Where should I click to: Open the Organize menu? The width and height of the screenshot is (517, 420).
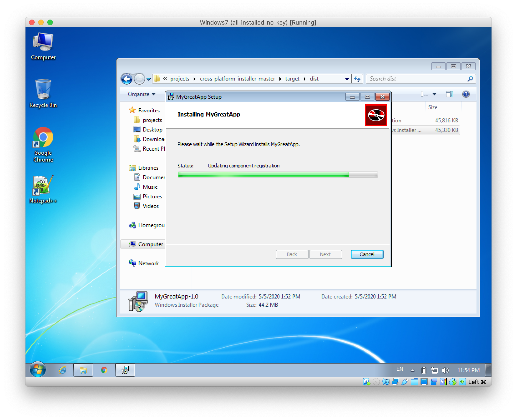click(x=142, y=94)
